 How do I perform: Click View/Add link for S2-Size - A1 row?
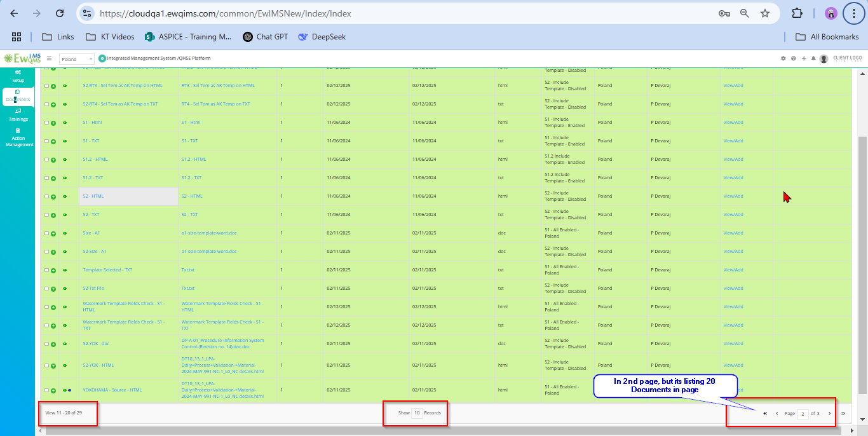(x=733, y=251)
